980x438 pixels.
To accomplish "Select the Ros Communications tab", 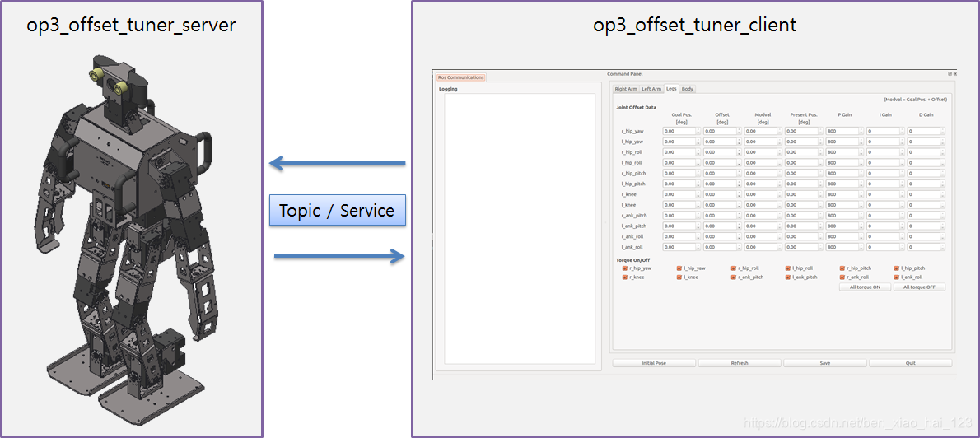I will 460,77.
